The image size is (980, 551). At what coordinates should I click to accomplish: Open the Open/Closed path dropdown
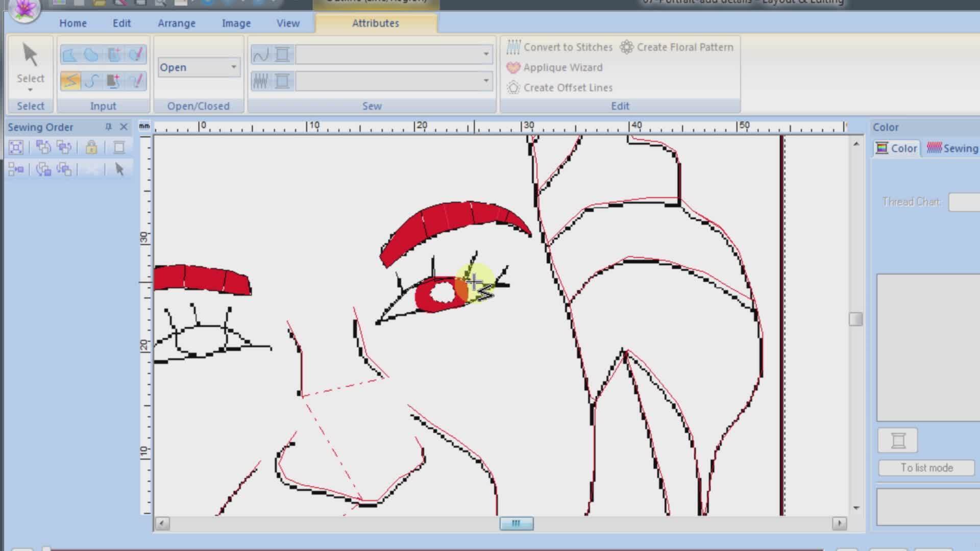(233, 67)
